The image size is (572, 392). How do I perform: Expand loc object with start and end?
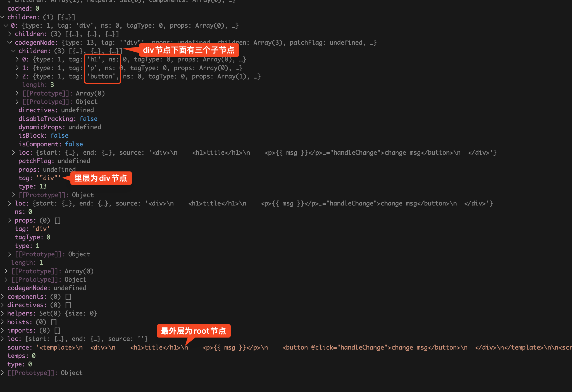[12, 152]
